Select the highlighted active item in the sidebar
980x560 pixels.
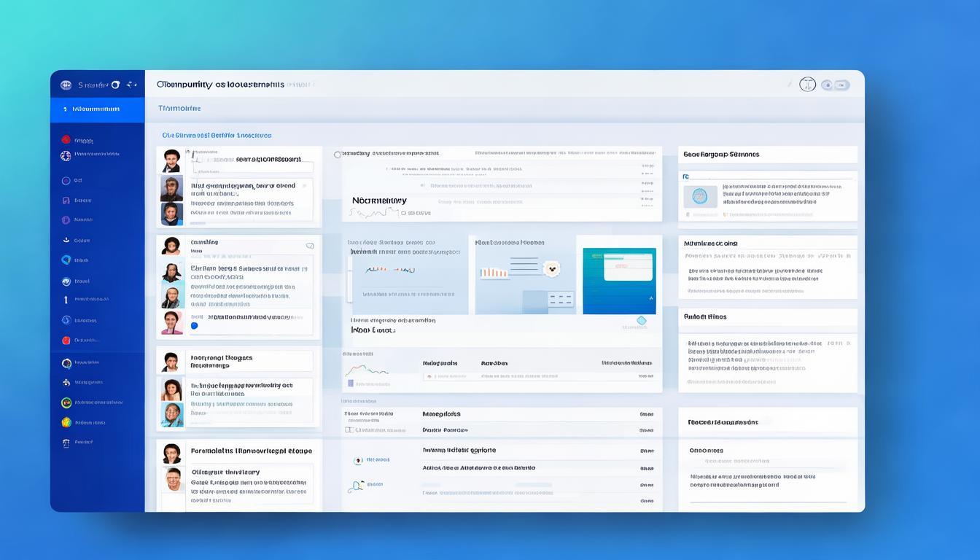point(97,109)
